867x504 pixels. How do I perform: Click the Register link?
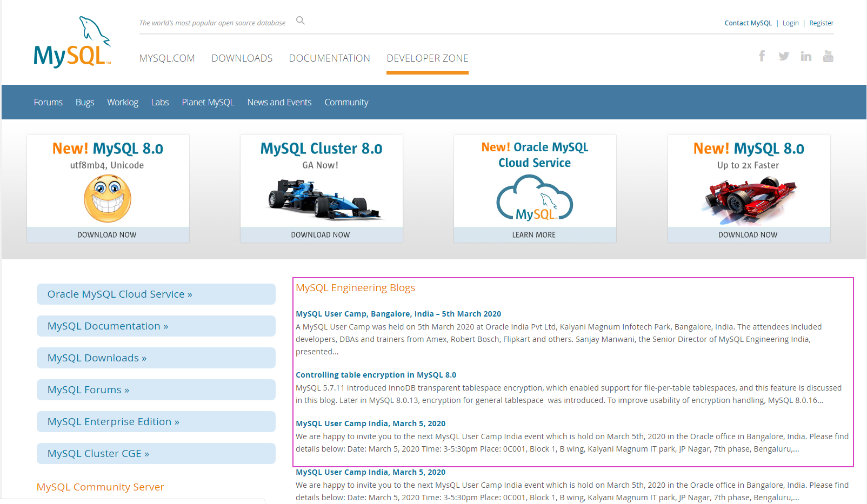pos(822,23)
